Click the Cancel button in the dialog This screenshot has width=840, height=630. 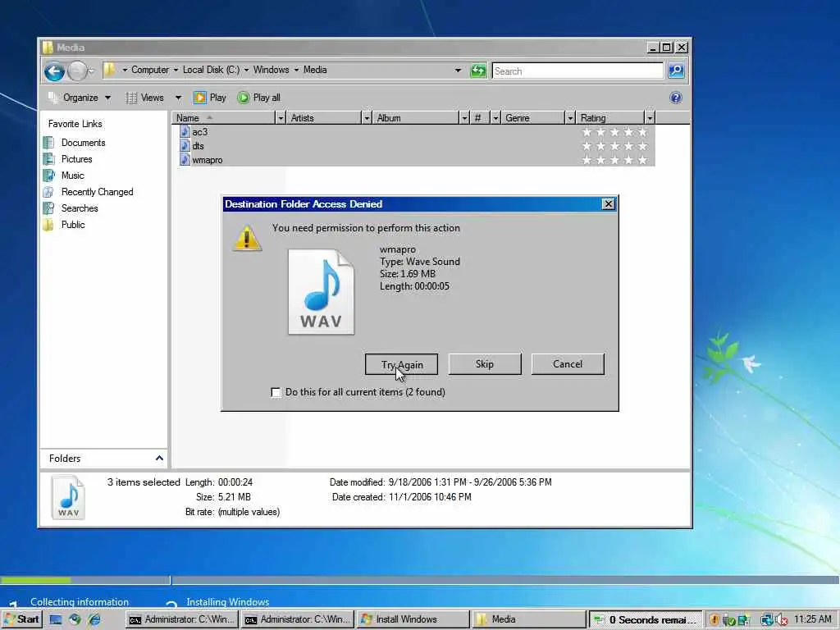[568, 363]
